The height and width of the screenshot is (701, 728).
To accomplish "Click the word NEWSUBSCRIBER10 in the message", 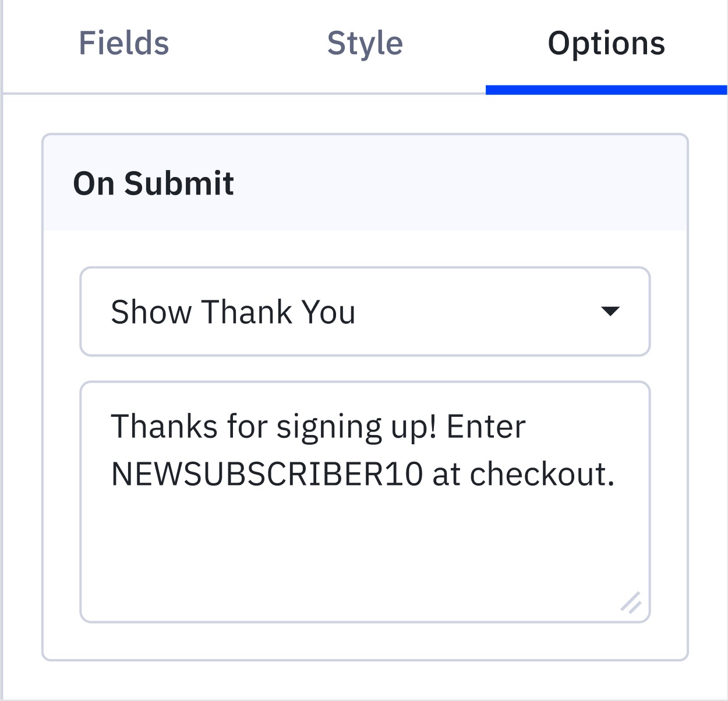I will click(x=267, y=474).
